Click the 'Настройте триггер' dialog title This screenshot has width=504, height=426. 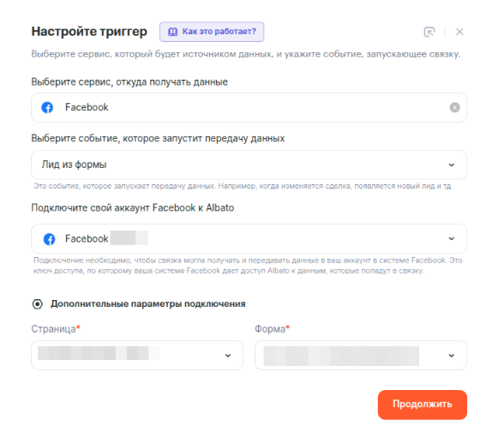click(89, 32)
